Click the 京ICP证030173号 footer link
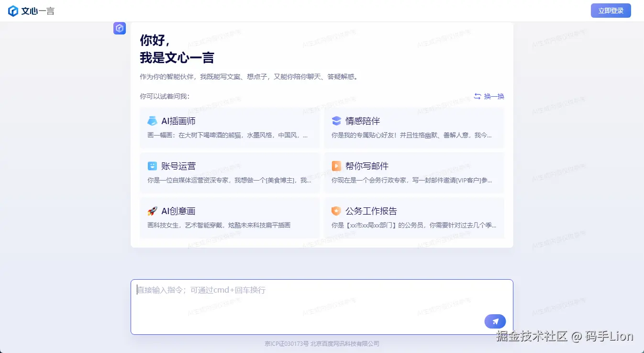This screenshot has width=644, height=353. click(x=287, y=343)
